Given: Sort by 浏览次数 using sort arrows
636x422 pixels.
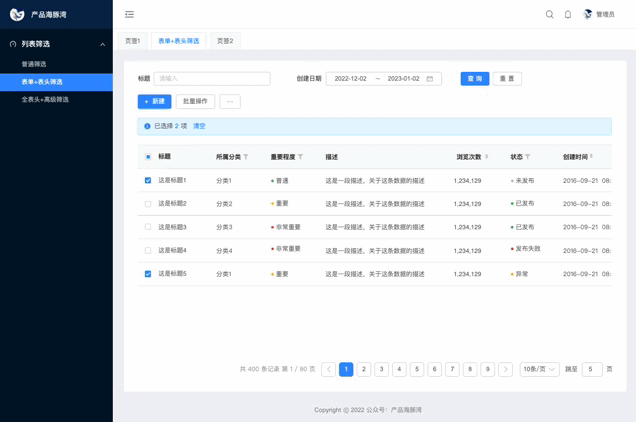Looking at the screenshot, I should click(x=486, y=157).
